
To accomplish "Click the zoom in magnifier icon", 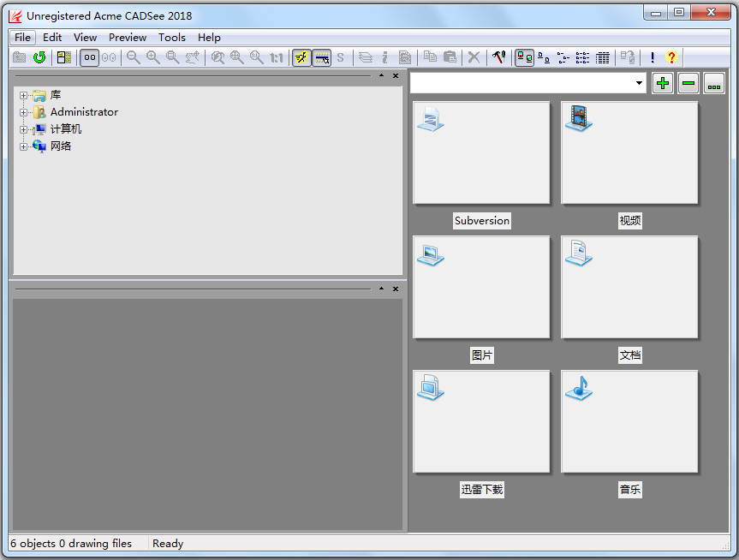I will tap(153, 57).
